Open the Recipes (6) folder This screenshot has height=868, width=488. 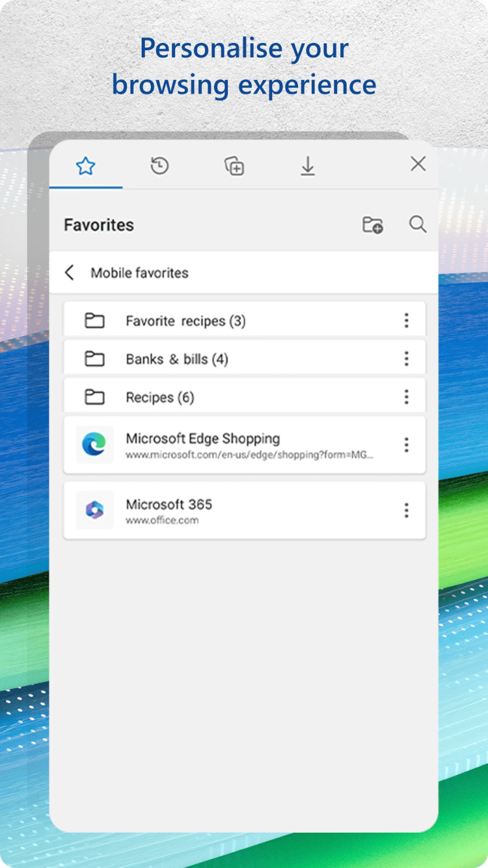(x=244, y=397)
